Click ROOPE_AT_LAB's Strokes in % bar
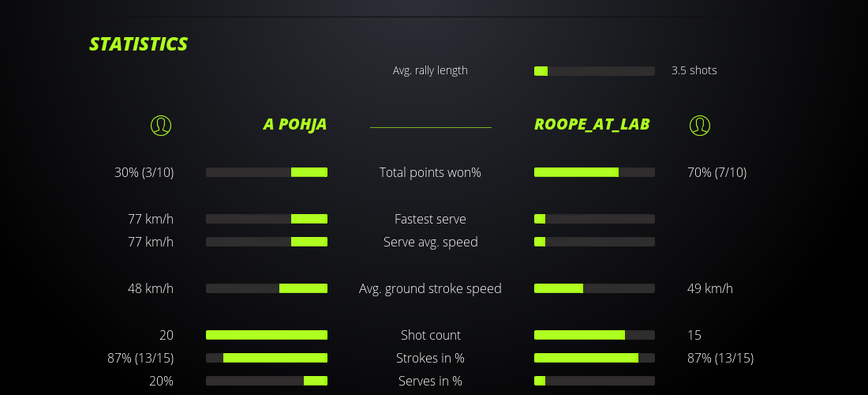868x395 pixels. point(594,358)
